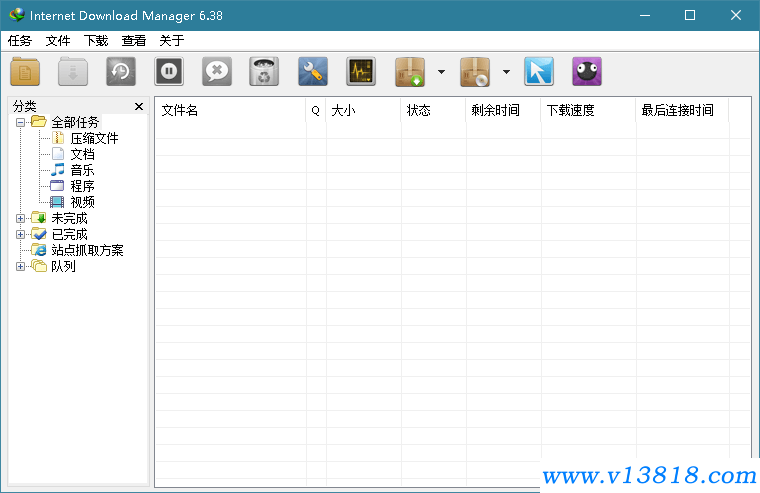760x493 pixels.
Task: Expand the 未完成 tree node
Action: pyautogui.click(x=21, y=218)
